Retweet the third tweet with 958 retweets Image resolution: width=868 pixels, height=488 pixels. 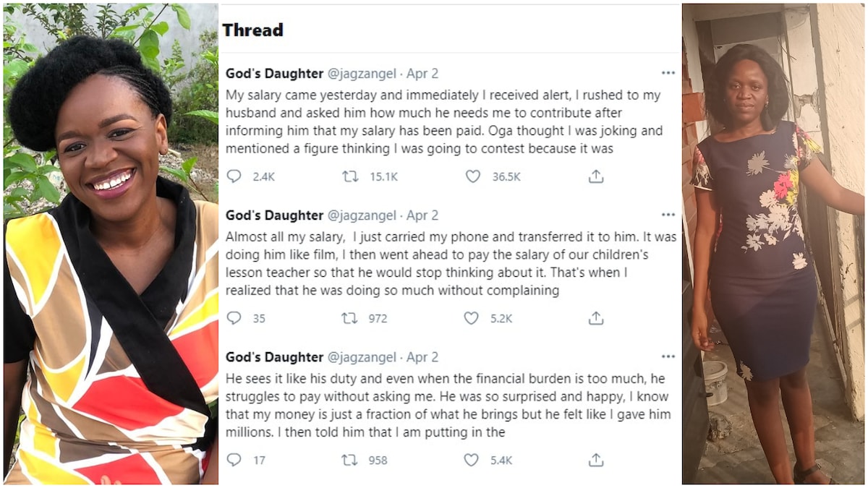coord(350,460)
